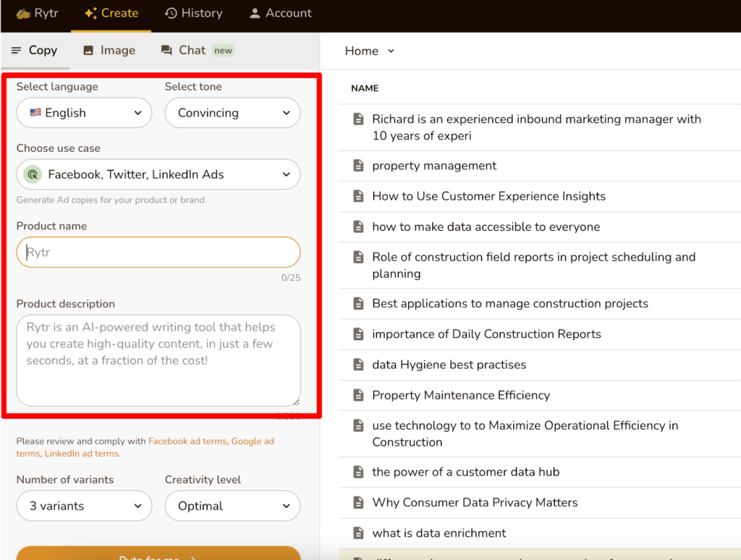Screen dimensions: 741x560
Task: Open the Select language dropdown
Action: [x=84, y=113]
